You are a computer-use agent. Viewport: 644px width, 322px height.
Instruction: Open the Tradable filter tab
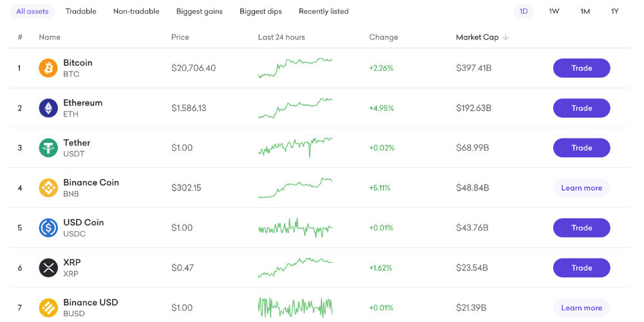pos(81,12)
